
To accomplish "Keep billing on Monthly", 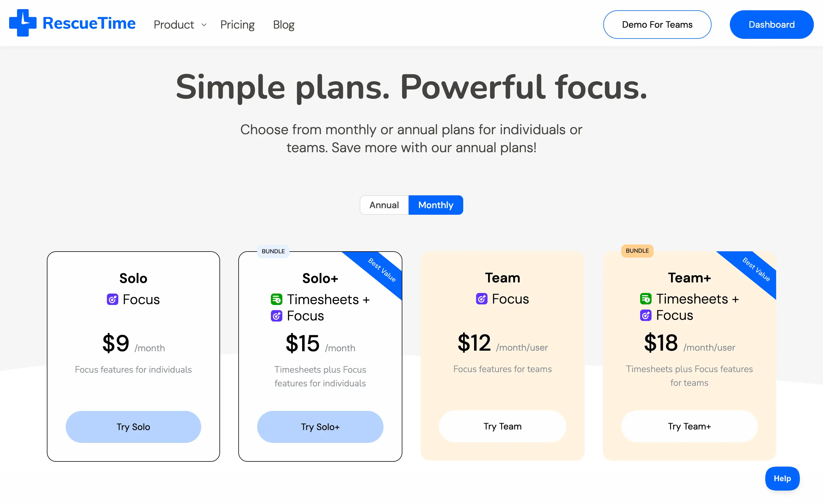I will tap(436, 205).
